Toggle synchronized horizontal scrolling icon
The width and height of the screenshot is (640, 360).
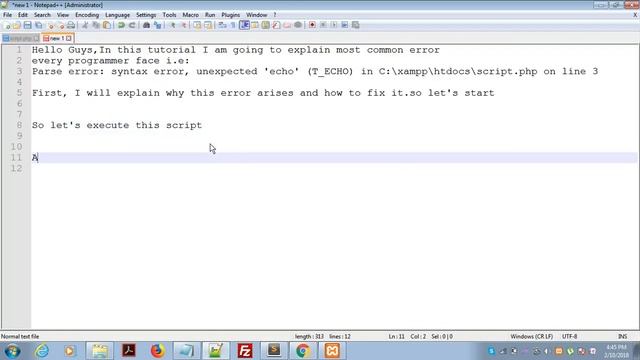(x=208, y=25)
